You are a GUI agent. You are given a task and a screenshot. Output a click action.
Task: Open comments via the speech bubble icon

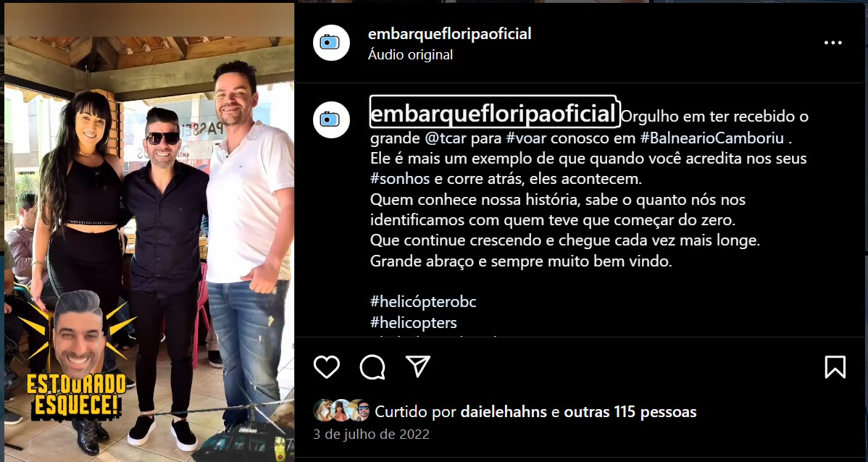click(x=372, y=367)
